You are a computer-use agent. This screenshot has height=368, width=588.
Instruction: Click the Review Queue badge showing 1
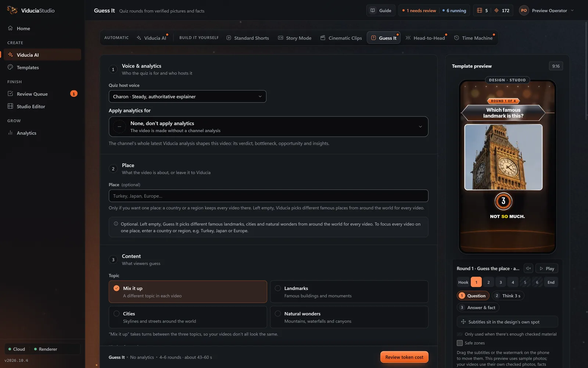click(x=74, y=94)
